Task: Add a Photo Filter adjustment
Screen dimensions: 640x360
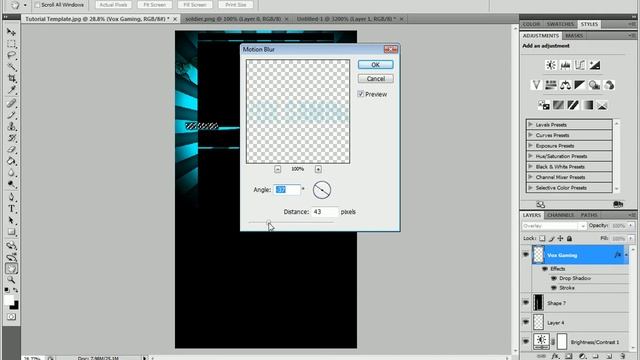Action: coord(595,85)
